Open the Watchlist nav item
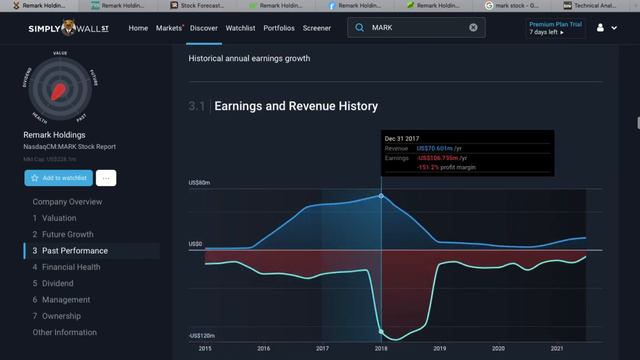 (x=240, y=28)
